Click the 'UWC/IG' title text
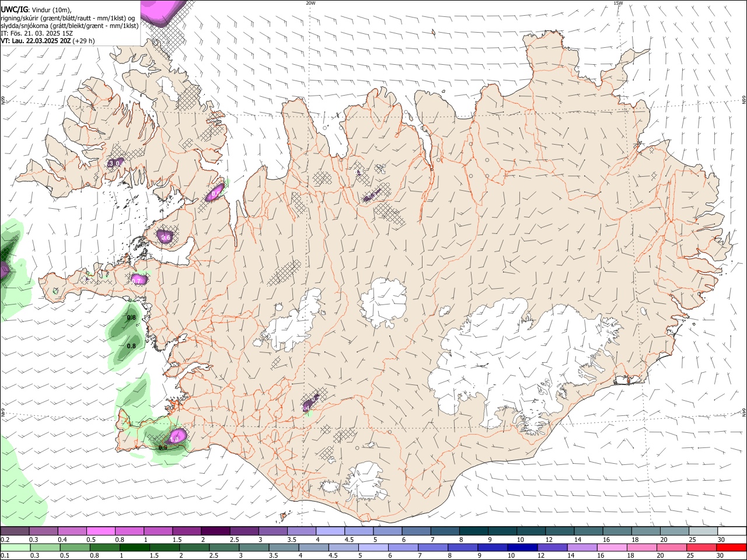The width and height of the screenshot is (747, 560). (x=13, y=10)
